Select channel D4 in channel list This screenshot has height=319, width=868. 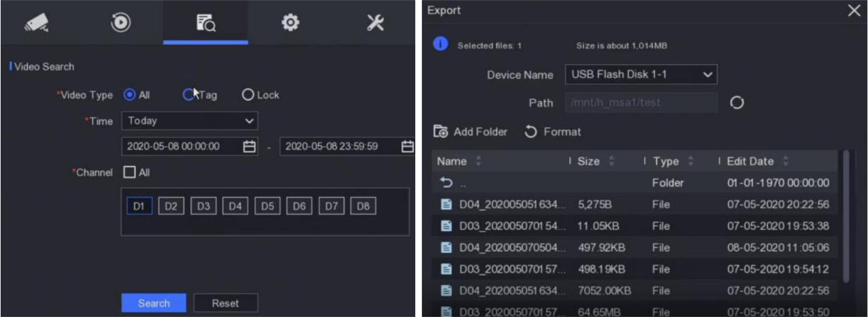tap(234, 206)
